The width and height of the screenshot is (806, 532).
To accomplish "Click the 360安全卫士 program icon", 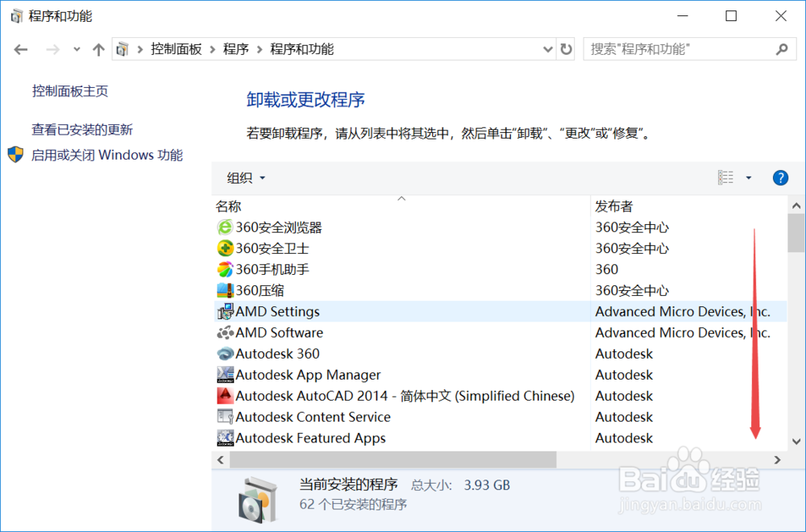I will point(225,248).
